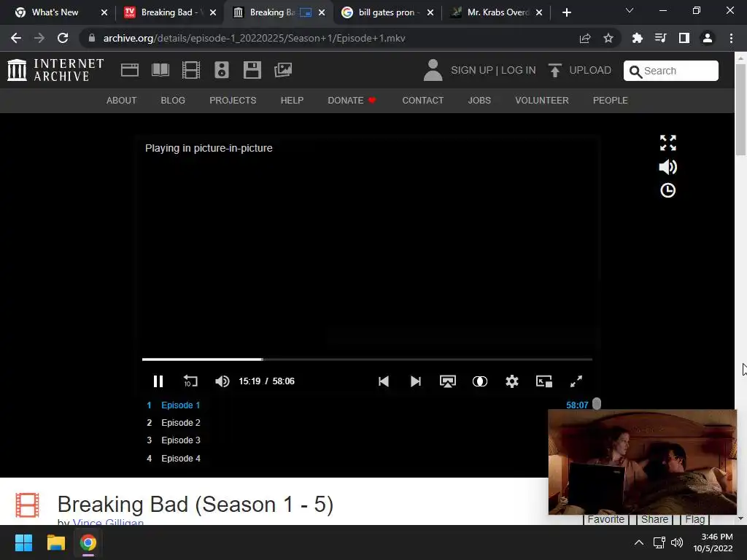Viewport: 747px width, 560px height.
Task: Open the Windows Start menu
Action: 23,542
